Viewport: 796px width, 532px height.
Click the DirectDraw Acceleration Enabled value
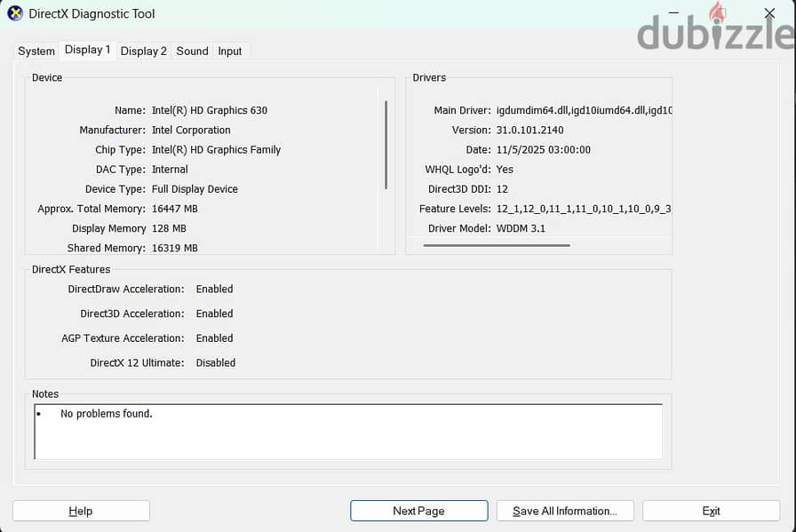[215, 289]
